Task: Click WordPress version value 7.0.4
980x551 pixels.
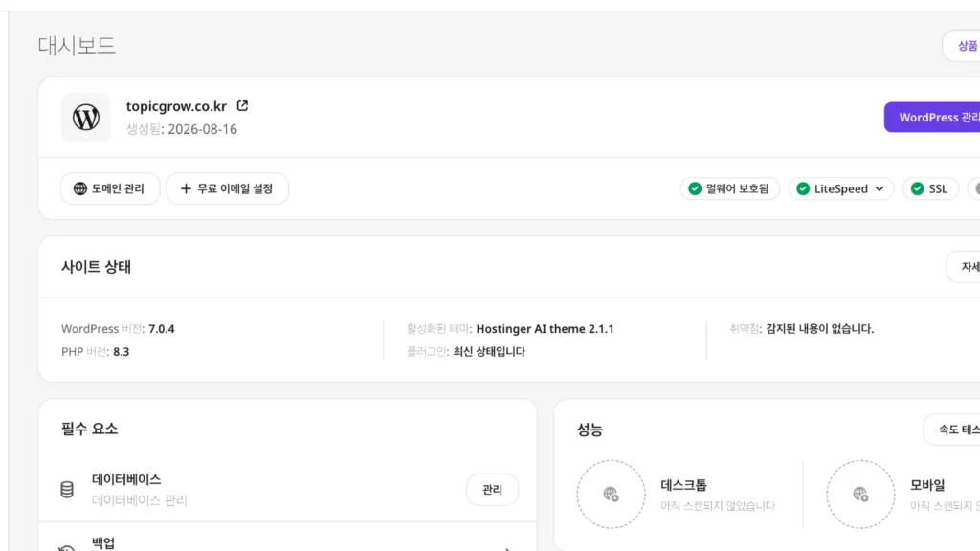Action: tap(161, 329)
